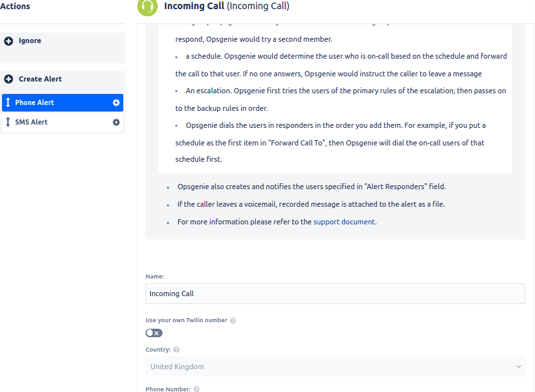Click the line about voicemail recorded message

click(311, 204)
